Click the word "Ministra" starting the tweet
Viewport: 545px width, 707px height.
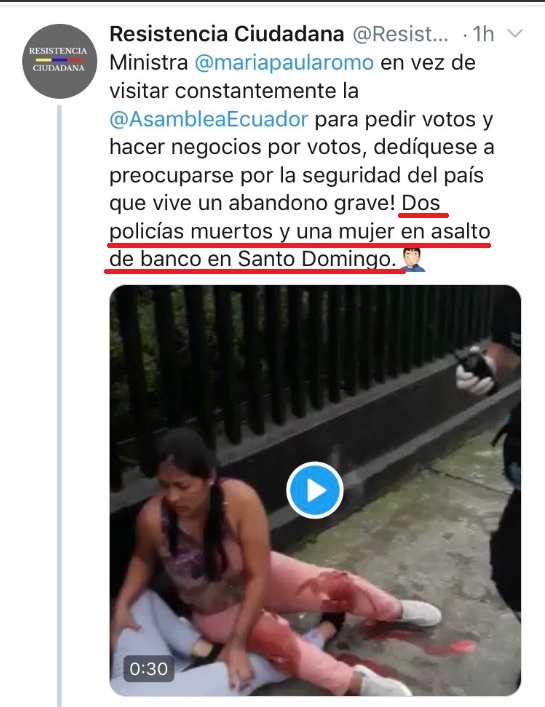149,63
